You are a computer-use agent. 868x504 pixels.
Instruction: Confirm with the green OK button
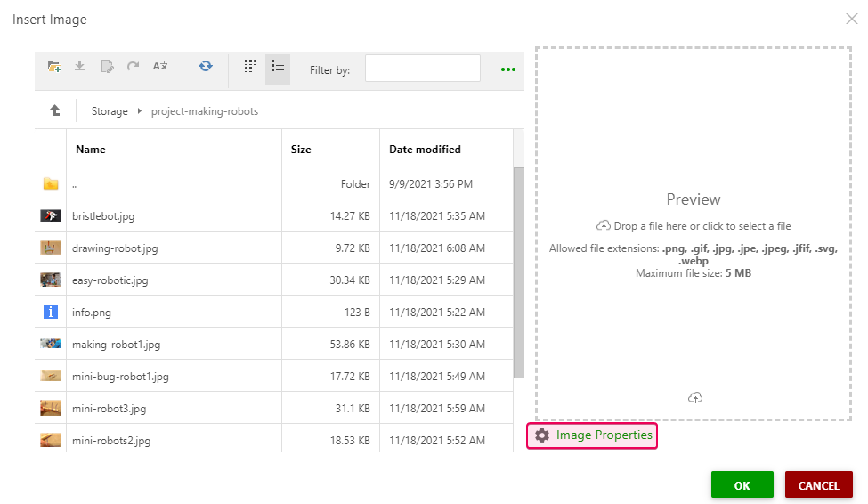742,485
